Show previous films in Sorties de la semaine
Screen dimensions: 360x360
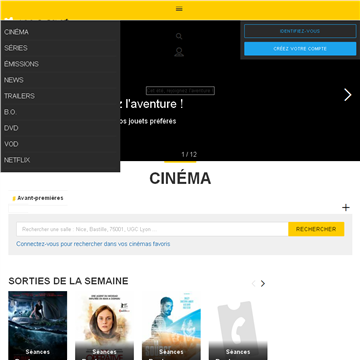[253, 284]
